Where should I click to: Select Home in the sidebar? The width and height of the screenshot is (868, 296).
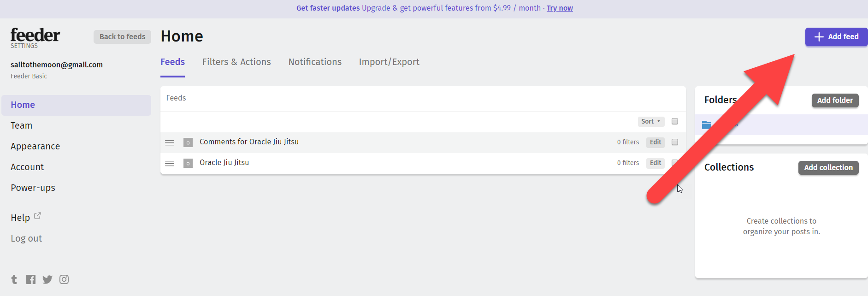[x=77, y=105]
